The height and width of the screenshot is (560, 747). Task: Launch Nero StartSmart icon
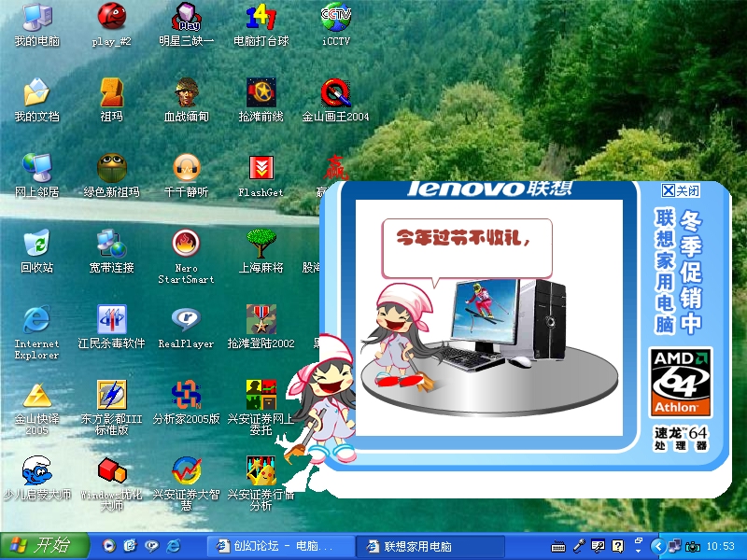[x=186, y=256]
